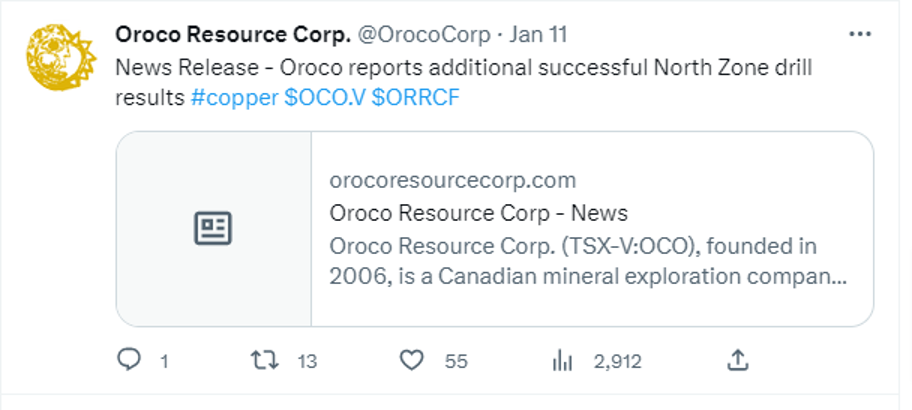
Task: View analytics via the bar chart icon
Action: click(x=562, y=362)
